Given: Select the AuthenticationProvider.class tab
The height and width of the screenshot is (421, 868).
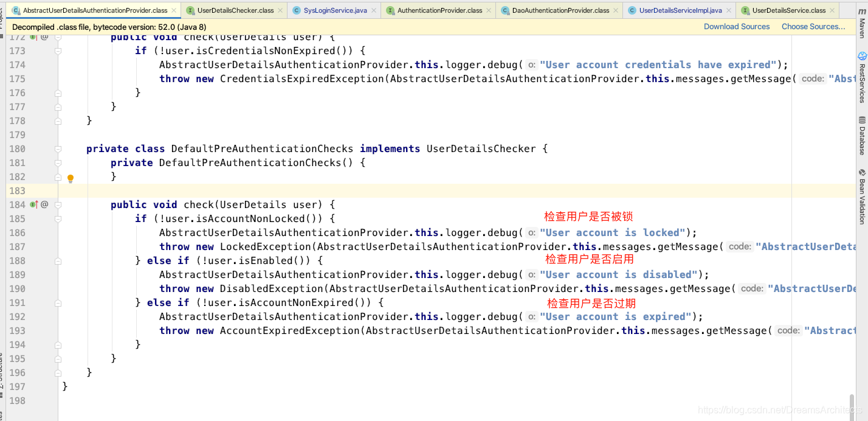Looking at the screenshot, I should coord(440,10).
